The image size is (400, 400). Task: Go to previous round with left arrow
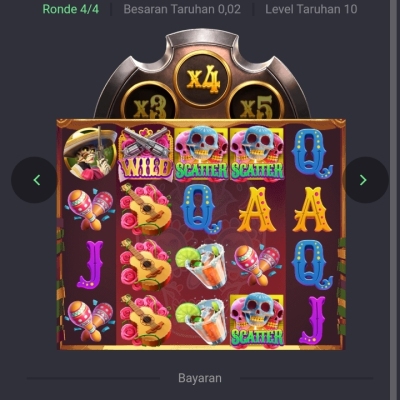[x=34, y=180]
